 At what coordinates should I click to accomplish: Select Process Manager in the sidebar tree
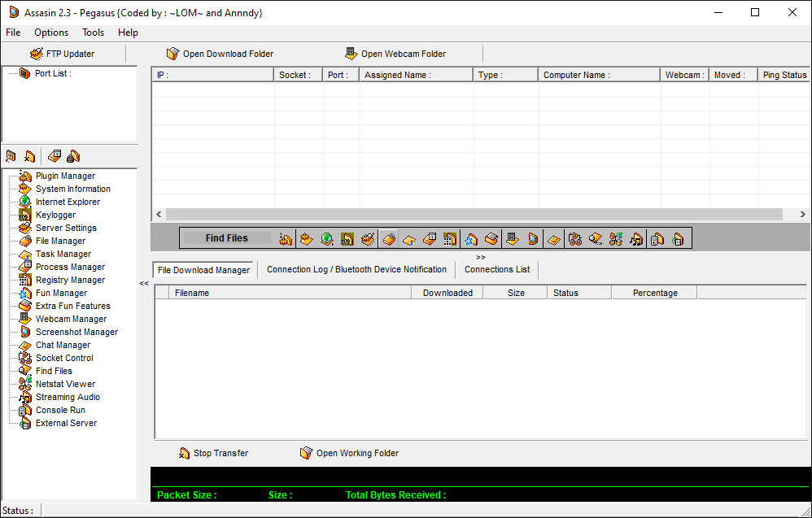[x=70, y=267]
